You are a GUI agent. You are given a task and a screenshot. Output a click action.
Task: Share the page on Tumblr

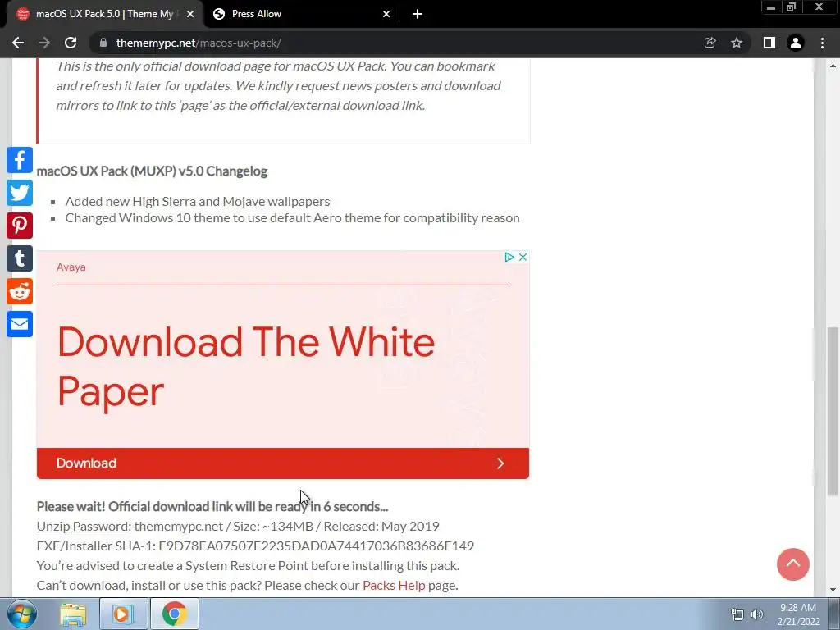20,258
